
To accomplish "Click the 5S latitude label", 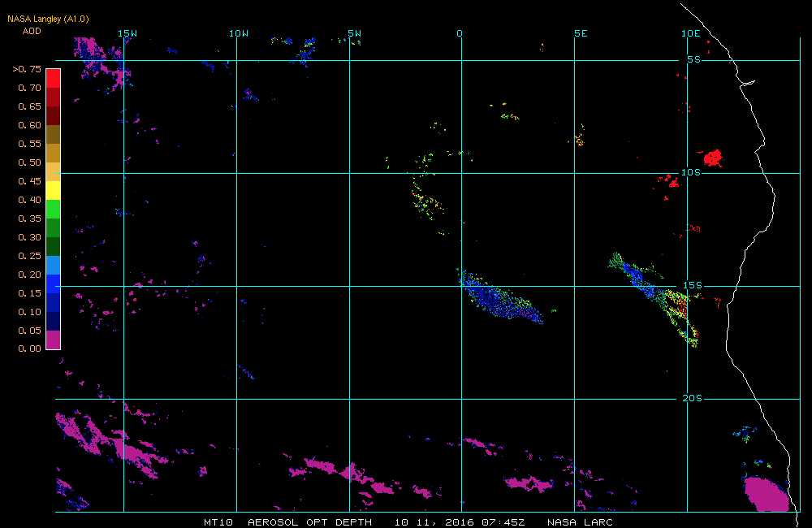I will pos(694,59).
